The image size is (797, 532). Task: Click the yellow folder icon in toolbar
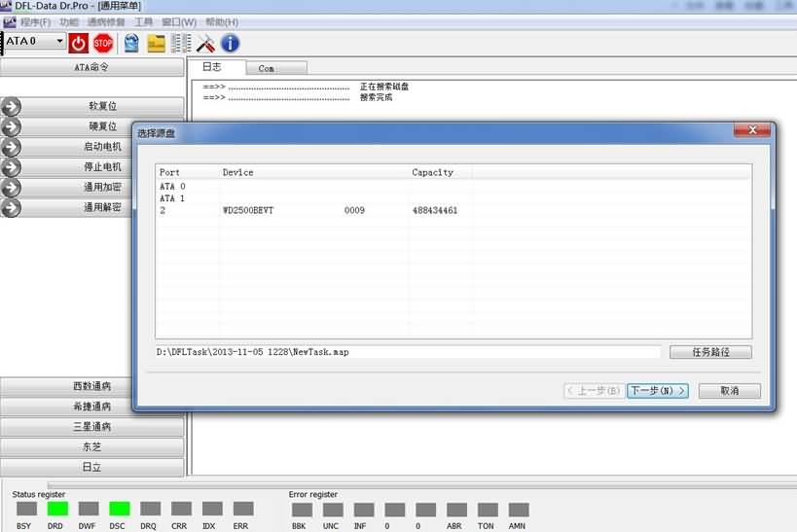[156, 43]
